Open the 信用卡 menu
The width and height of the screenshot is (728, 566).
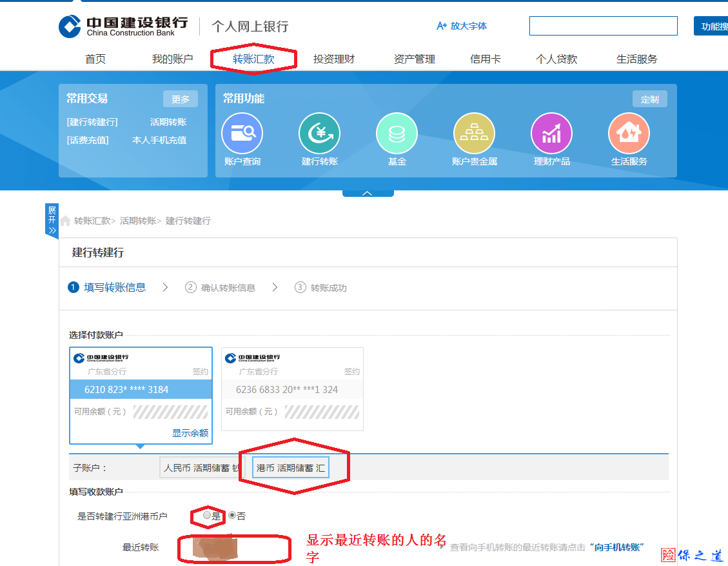tap(485, 59)
